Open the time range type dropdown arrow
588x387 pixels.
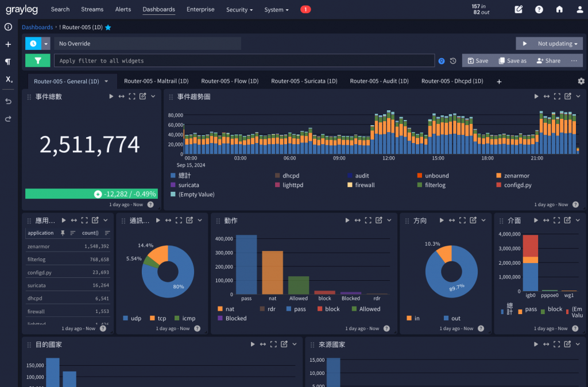[x=46, y=44]
